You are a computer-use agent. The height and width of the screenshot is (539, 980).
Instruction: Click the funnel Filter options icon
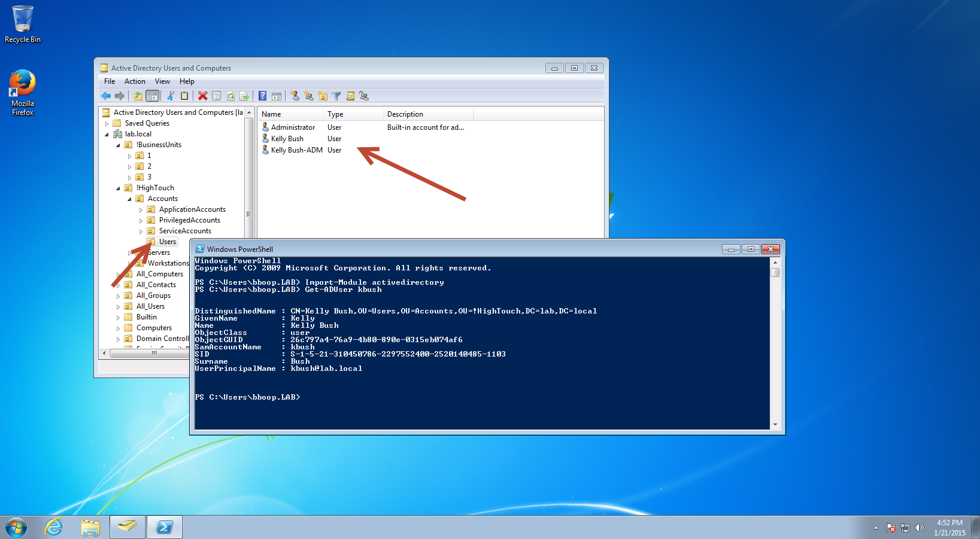pyautogui.click(x=336, y=96)
